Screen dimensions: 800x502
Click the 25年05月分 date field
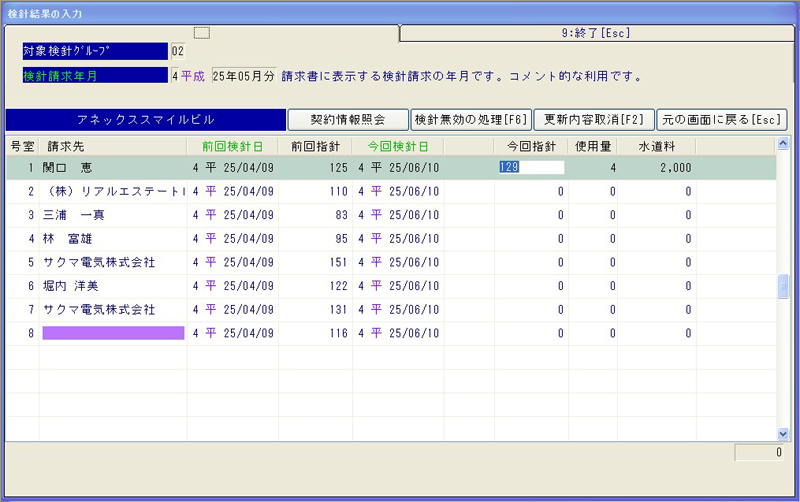(x=244, y=75)
